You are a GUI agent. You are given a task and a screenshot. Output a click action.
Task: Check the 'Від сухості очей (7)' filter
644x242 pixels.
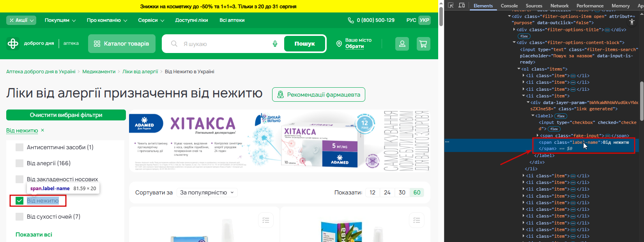[x=19, y=217]
